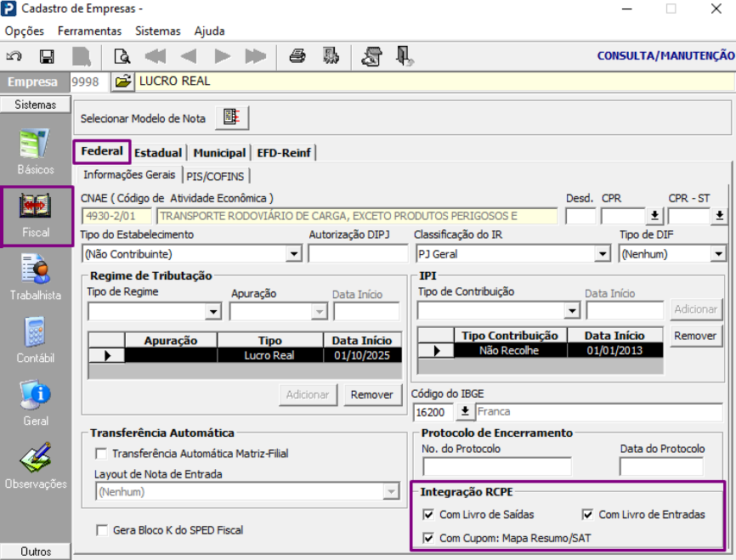The width and height of the screenshot is (736, 560).
Task: Switch to Federal tab
Action: (x=102, y=151)
